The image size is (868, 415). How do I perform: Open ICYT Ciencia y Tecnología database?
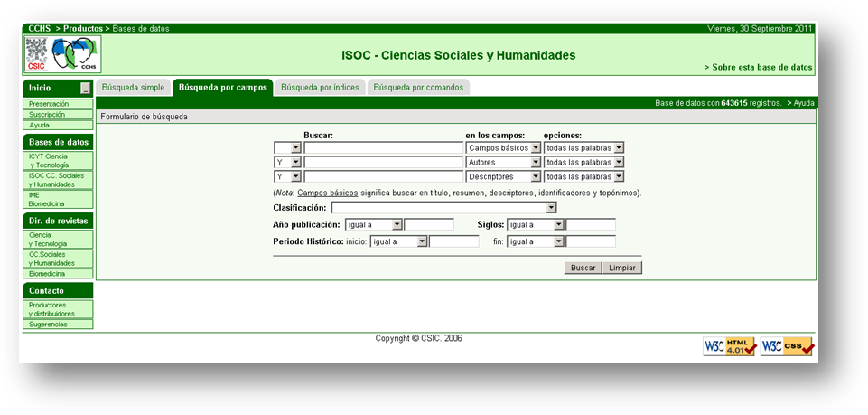[x=58, y=161]
